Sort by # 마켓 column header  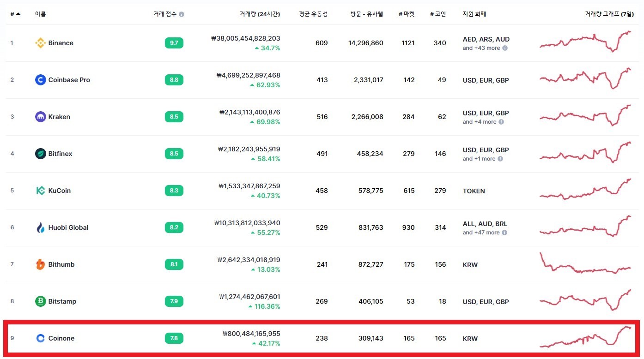(407, 14)
